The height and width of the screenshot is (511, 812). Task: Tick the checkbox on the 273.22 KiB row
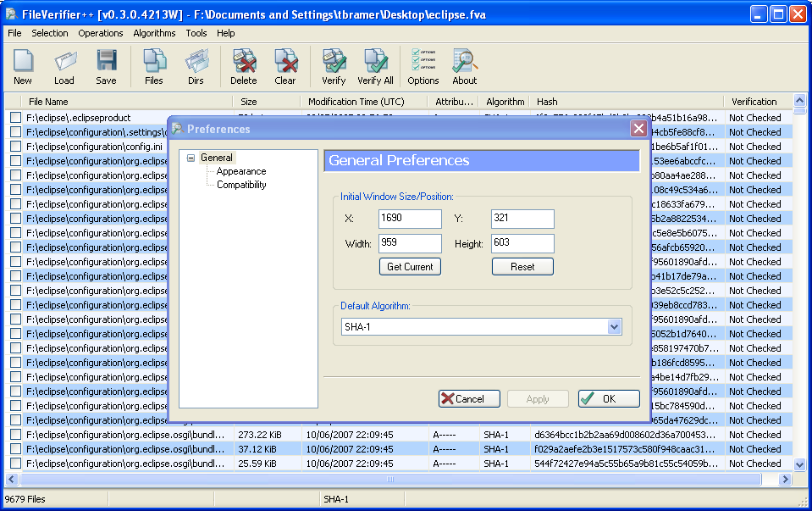15,435
